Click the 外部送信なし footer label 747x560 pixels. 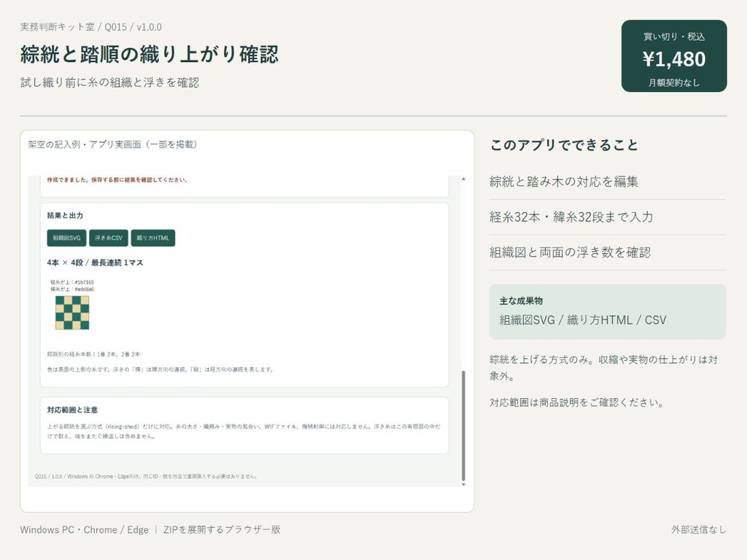click(699, 529)
